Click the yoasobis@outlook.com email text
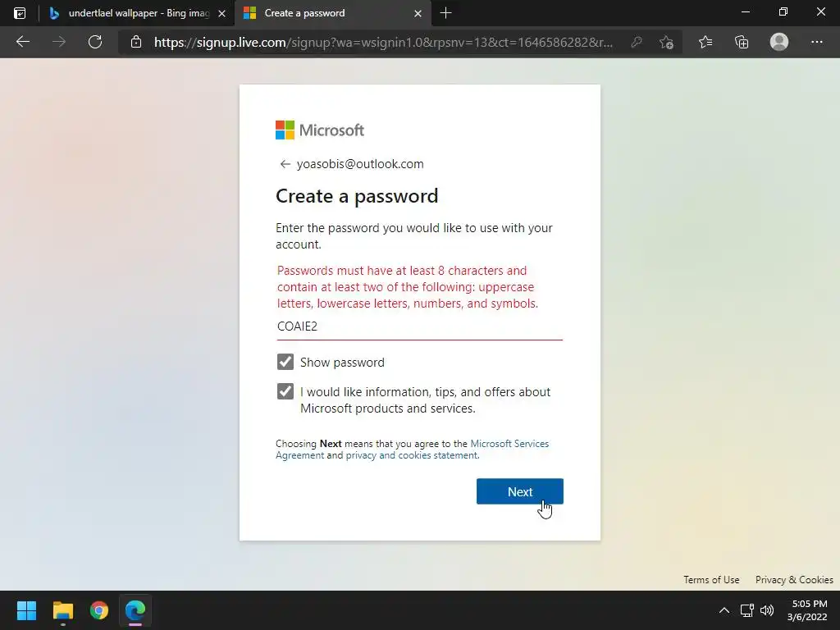The width and height of the screenshot is (840, 630). [360, 164]
